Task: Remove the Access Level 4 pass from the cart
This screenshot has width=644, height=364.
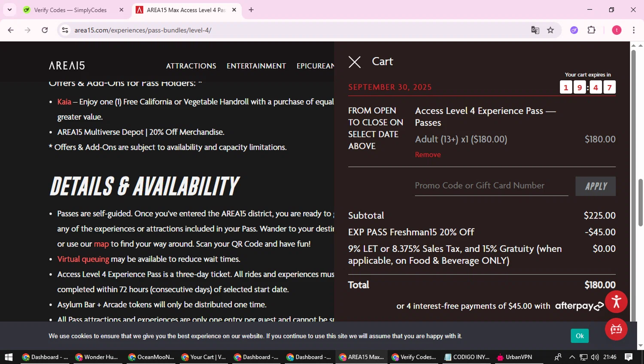Action: (428, 155)
